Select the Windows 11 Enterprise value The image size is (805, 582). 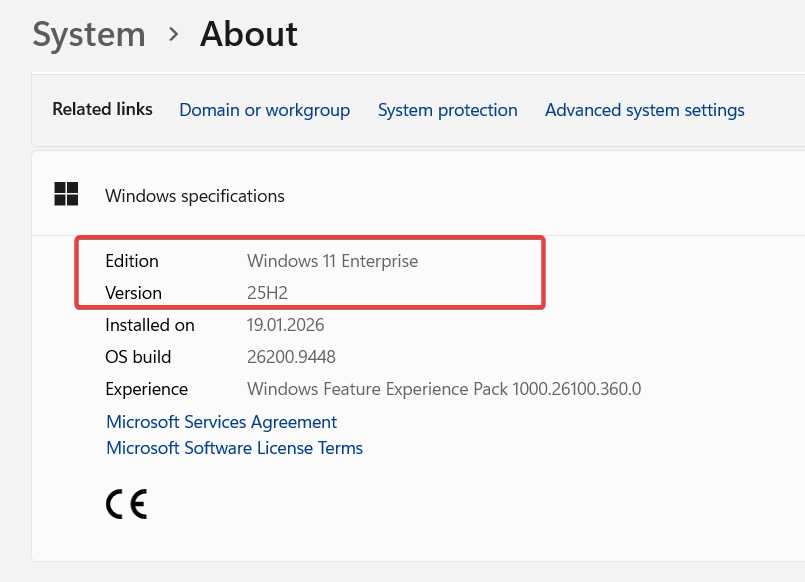[332, 261]
